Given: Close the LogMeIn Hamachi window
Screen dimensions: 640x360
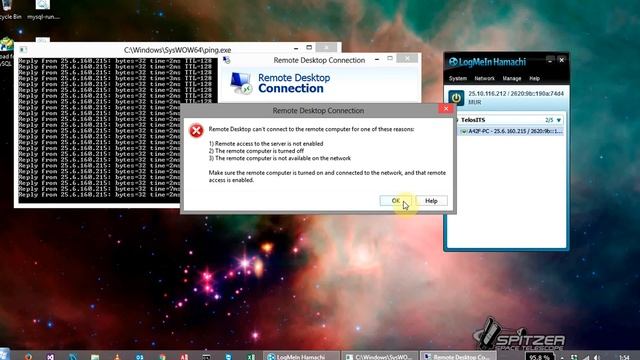Looking at the screenshot, I should 562,60.
